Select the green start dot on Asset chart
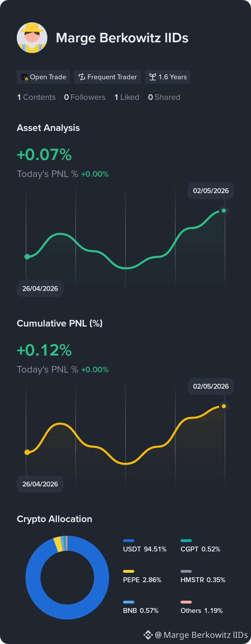 click(27, 257)
